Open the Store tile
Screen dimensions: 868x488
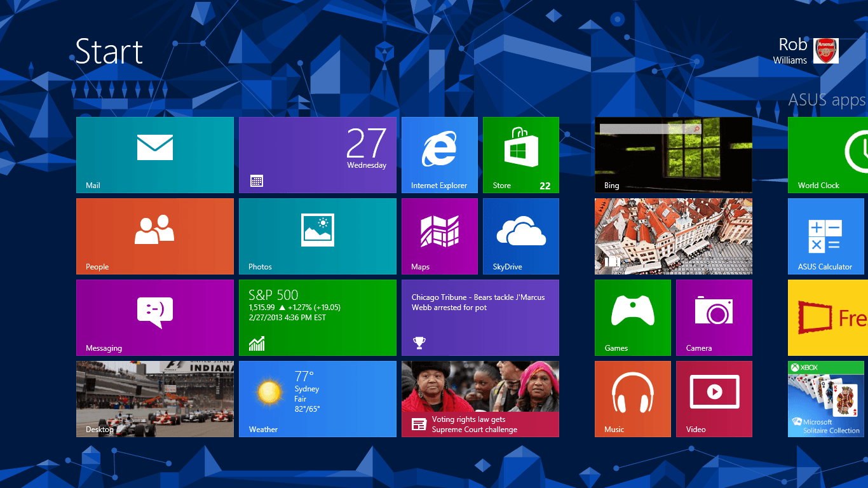point(521,155)
